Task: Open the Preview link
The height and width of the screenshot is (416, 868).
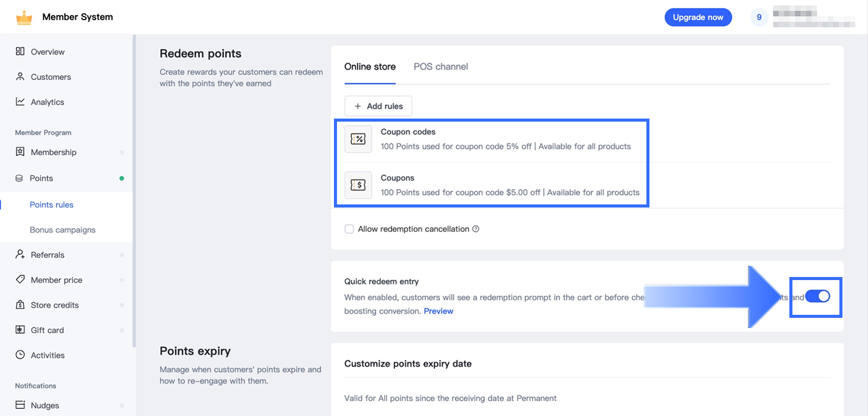Action: pyautogui.click(x=438, y=311)
